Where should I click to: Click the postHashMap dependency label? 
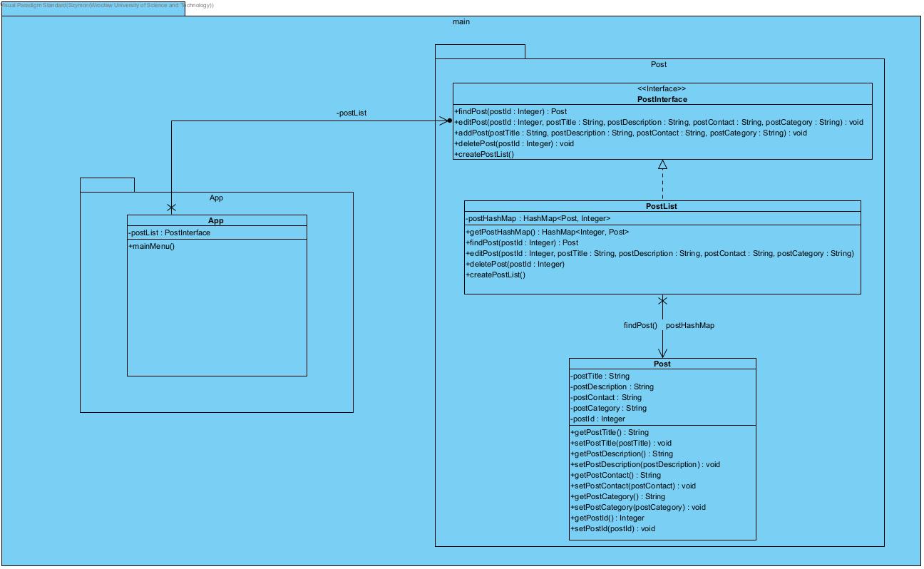tap(692, 326)
